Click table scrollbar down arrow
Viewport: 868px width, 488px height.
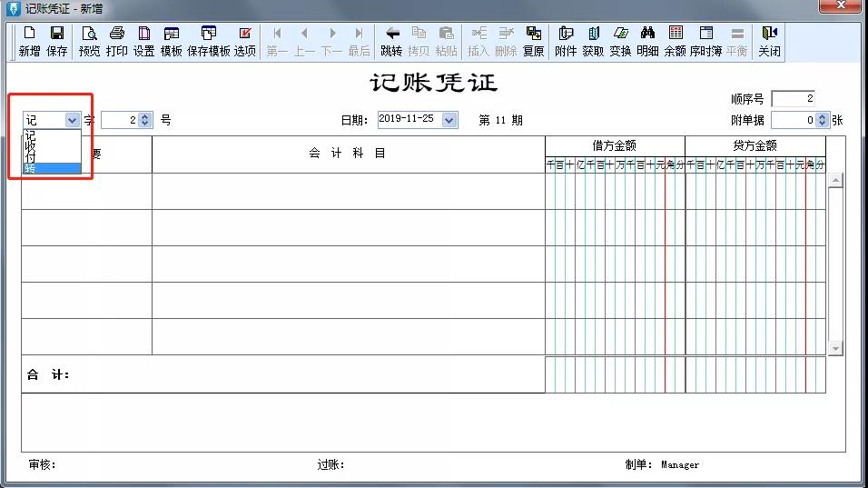click(x=835, y=348)
